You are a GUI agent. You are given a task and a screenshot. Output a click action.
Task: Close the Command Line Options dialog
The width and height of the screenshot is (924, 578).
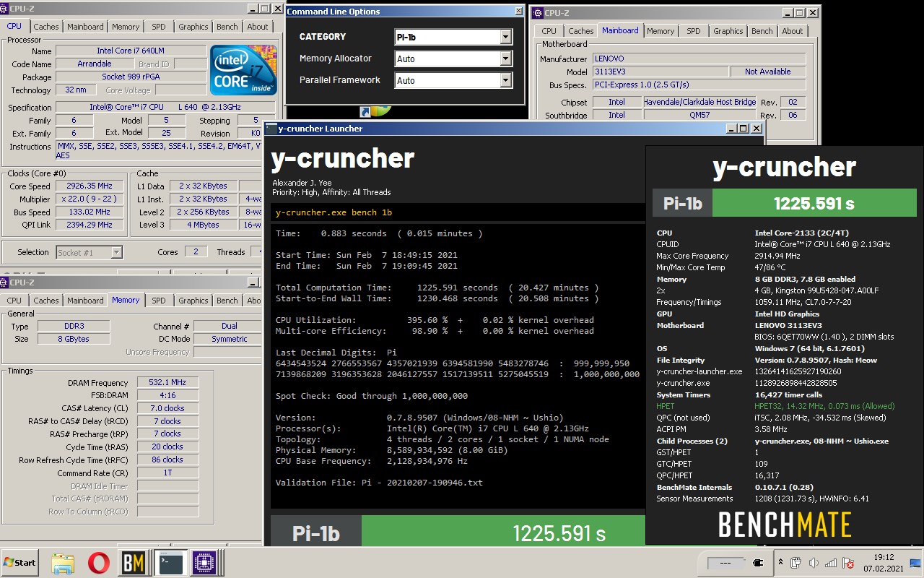click(x=518, y=12)
